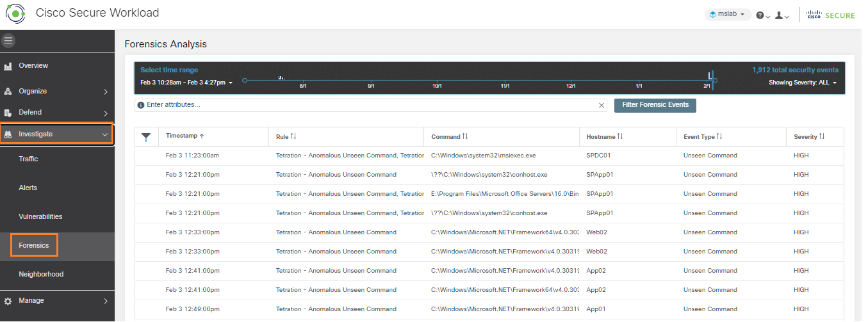Sort the Rule column
Screen dimensions: 868x322
pyautogui.click(x=293, y=136)
